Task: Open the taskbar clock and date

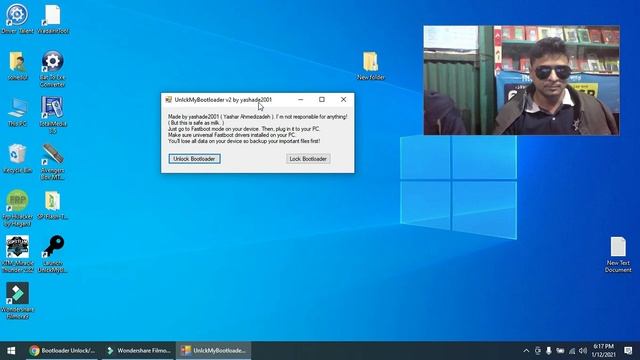Action: pyautogui.click(x=603, y=351)
